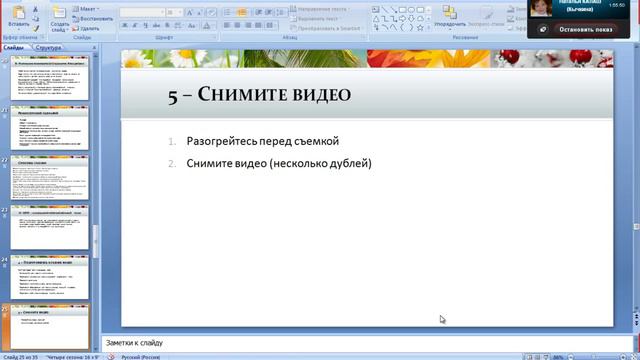Open the Text Direction (Направление текста) menu
The width and height of the screenshot is (640, 360).
[x=320, y=9]
